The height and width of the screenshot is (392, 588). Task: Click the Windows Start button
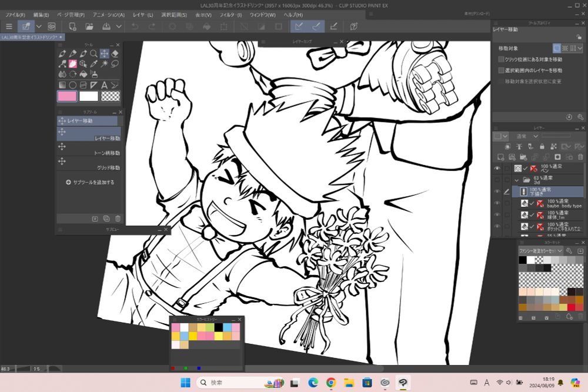click(186, 382)
